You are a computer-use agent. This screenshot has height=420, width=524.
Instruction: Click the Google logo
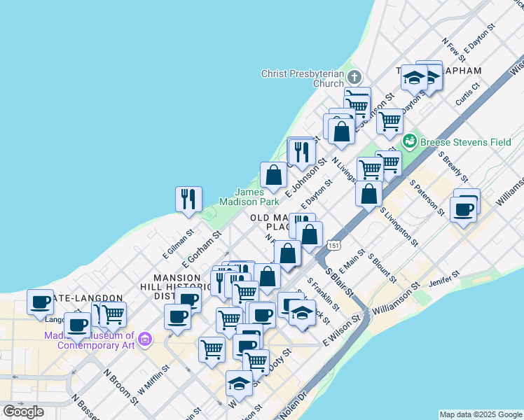[x=23, y=412]
